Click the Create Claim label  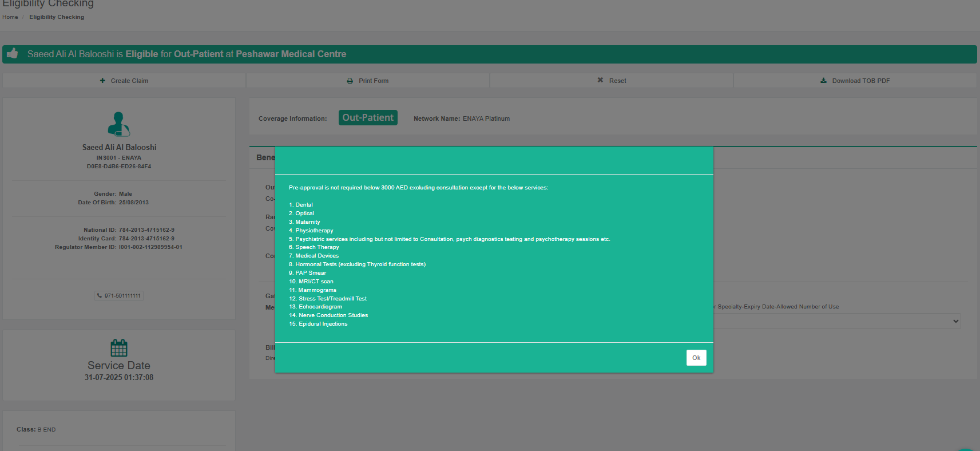(x=129, y=81)
